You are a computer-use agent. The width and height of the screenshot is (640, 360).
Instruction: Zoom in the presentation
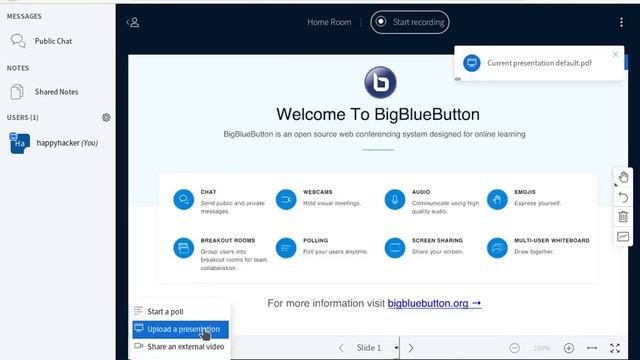pyautogui.click(x=569, y=348)
